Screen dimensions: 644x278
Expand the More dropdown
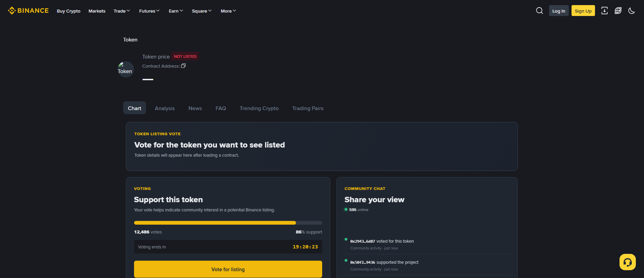[228, 11]
